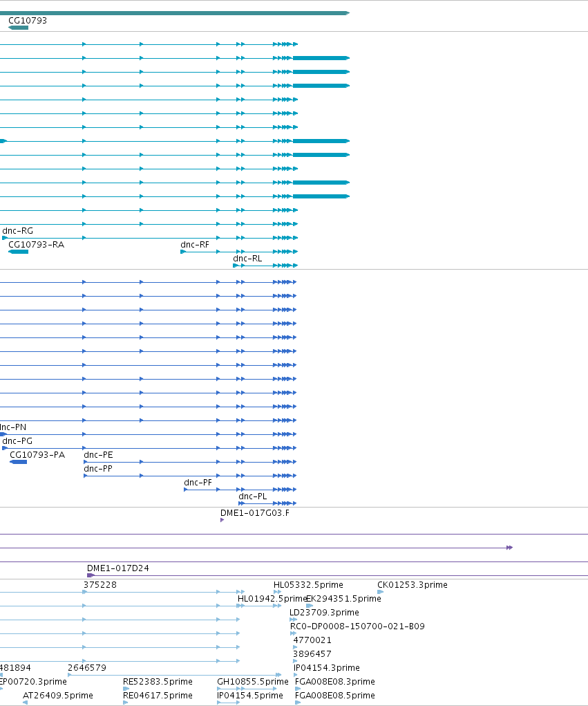588x706 pixels.
Task: Click the DME1-017G03.F label
Action: pos(255,513)
